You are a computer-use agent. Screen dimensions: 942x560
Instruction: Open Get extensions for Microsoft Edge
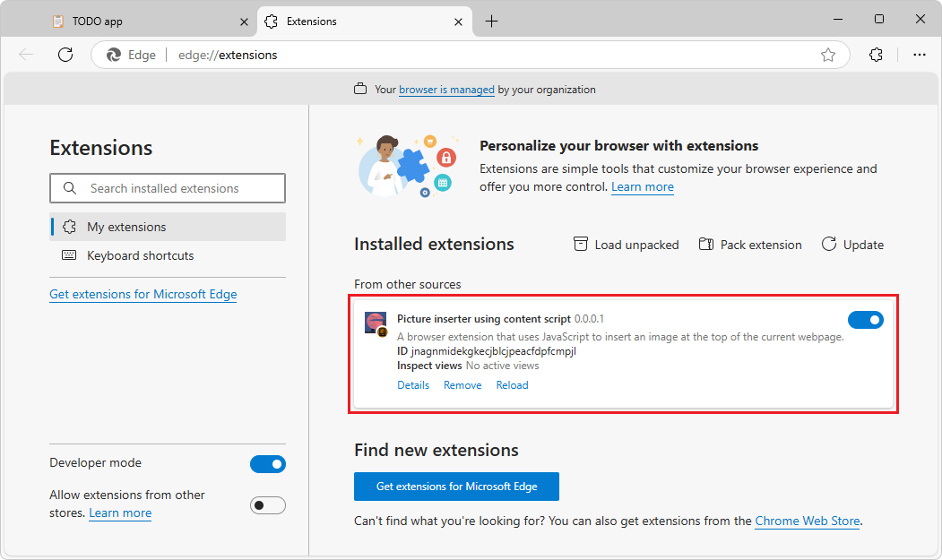tap(456, 487)
